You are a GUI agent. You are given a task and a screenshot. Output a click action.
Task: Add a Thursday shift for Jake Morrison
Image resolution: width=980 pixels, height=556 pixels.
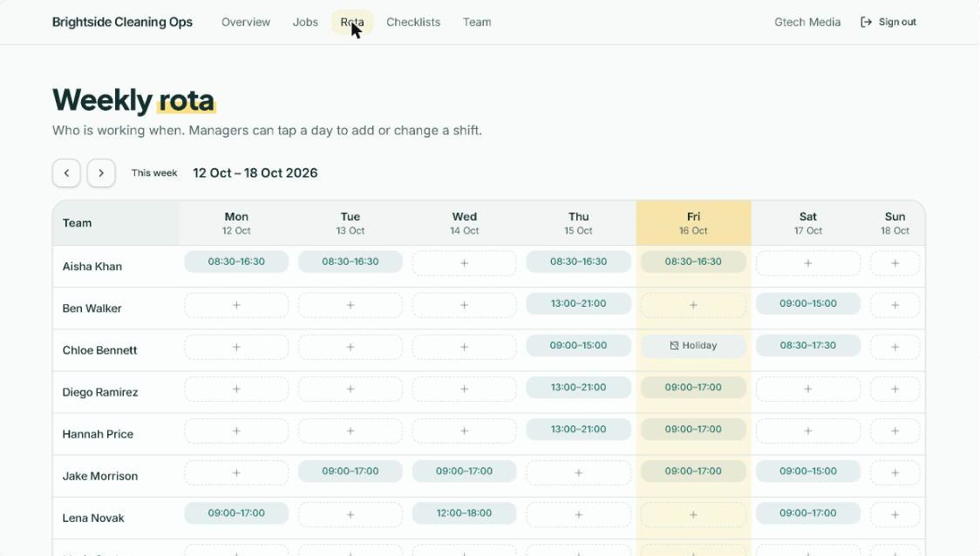579,473
